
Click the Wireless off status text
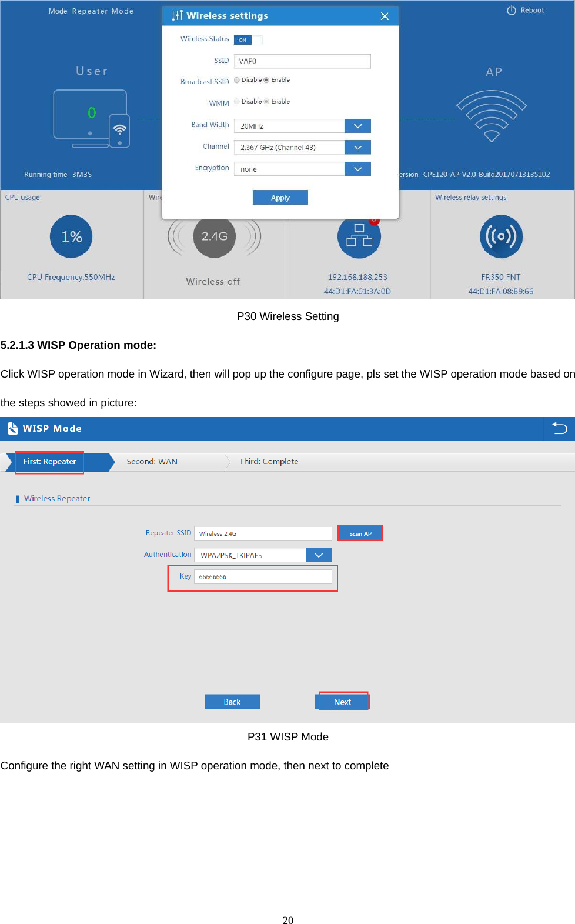click(213, 282)
